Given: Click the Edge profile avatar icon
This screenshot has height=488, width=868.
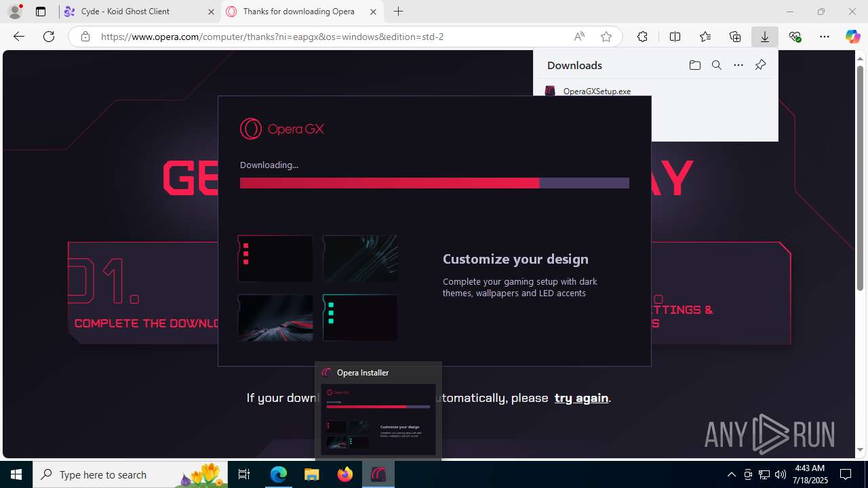Looking at the screenshot, I should (15, 12).
